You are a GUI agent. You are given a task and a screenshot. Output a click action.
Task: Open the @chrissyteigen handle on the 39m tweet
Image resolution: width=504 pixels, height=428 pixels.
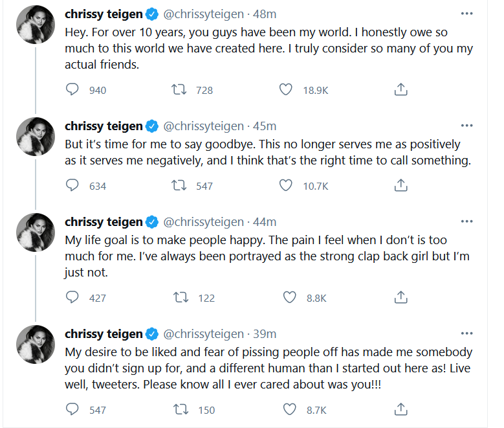click(x=204, y=334)
